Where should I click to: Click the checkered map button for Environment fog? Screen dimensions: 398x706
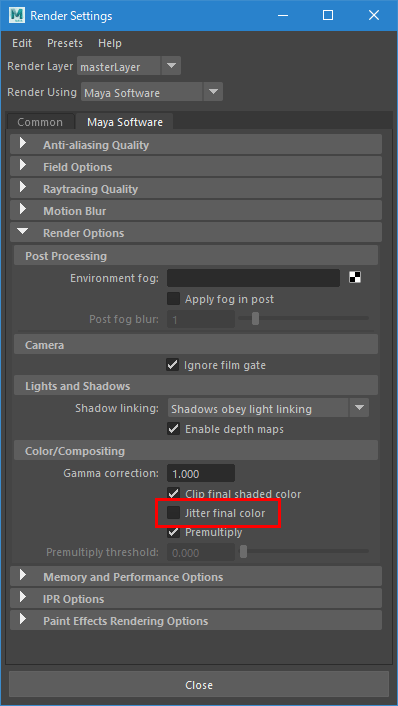355,277
